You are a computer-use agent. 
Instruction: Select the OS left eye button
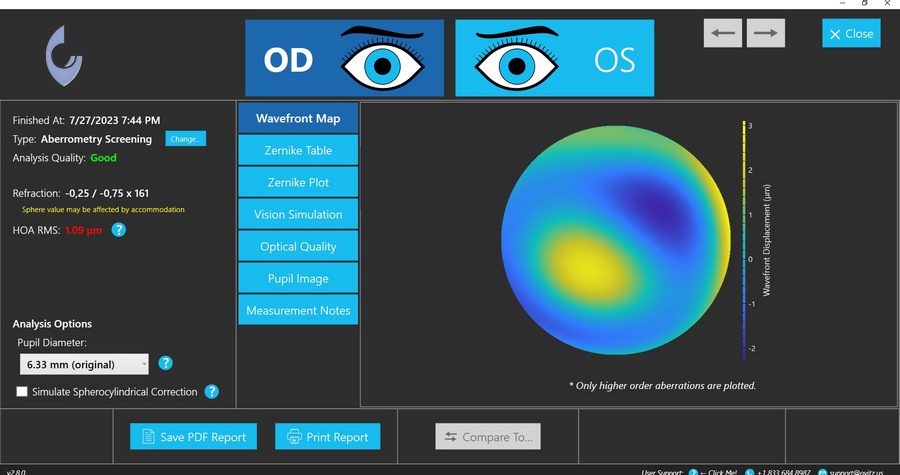tap(555, 60)
